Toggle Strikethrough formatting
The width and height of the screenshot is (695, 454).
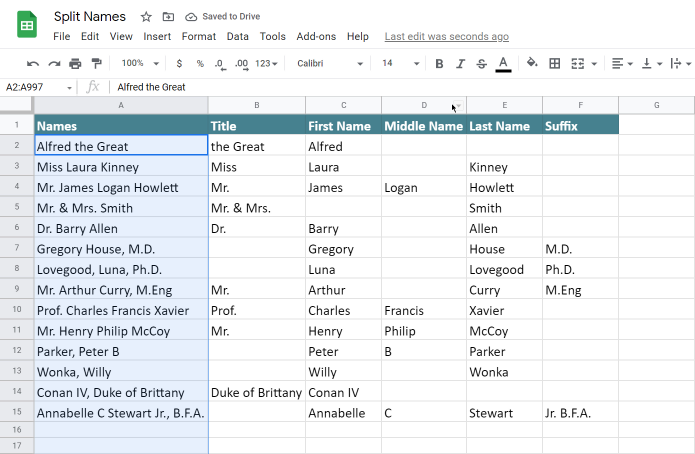click(481, 64)
